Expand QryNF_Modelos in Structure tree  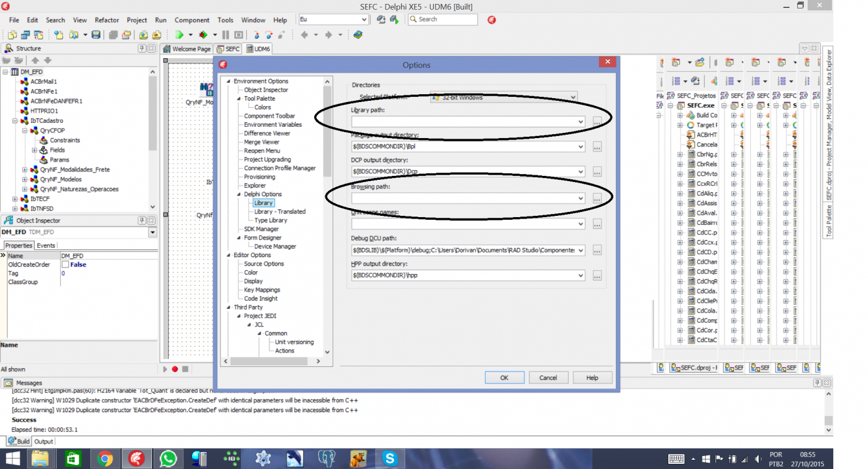(25, 179)
